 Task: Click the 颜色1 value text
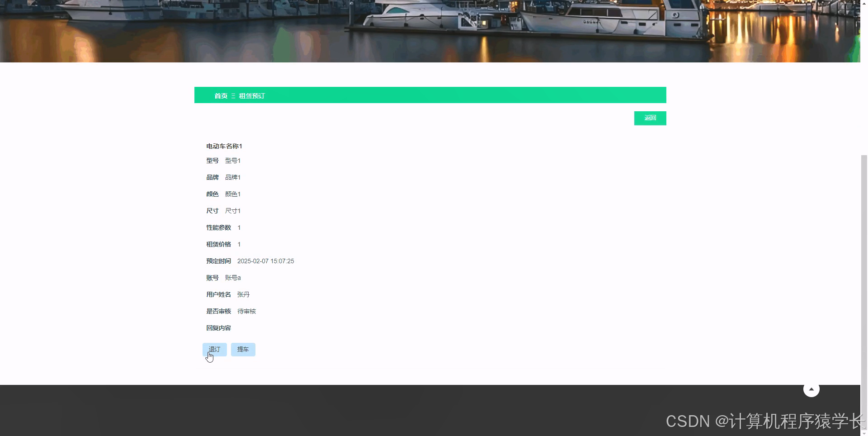(x=233, y=194)
